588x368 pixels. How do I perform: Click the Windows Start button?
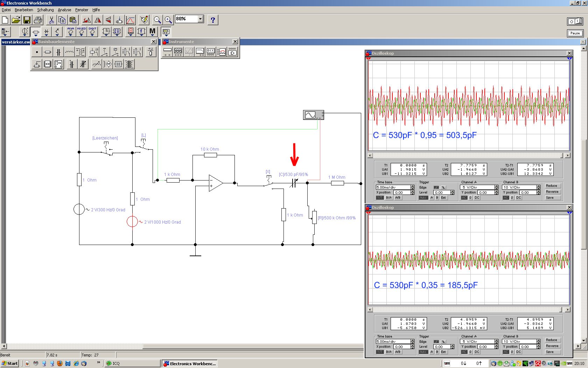tap(9, 363)
